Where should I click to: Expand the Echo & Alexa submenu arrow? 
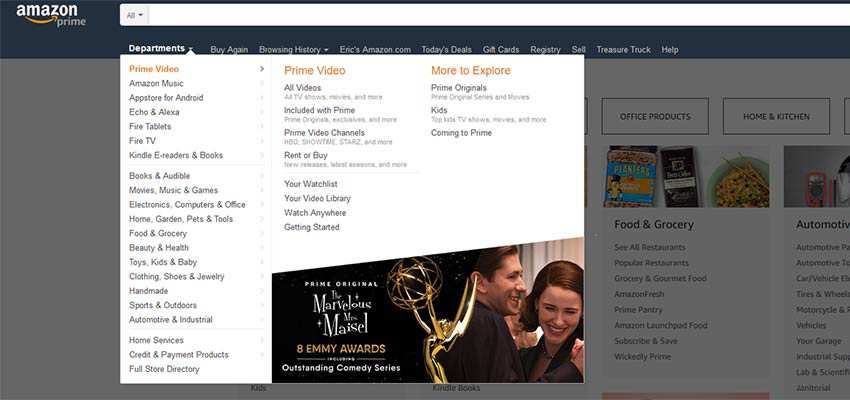click(x=262, y=112)
